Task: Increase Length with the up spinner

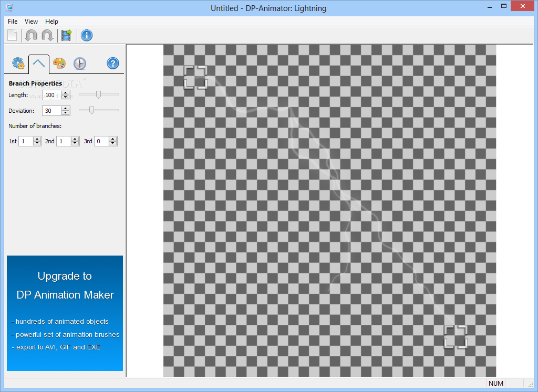Action: [66, 93]
